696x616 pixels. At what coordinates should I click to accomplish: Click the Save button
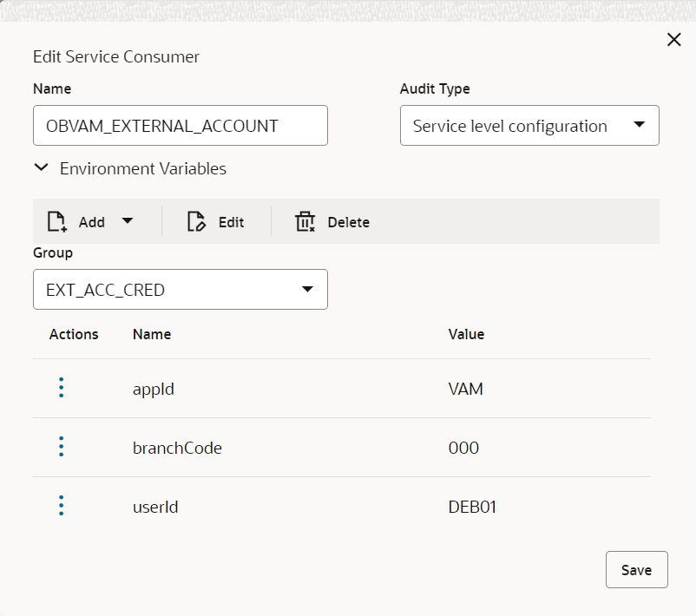pos(636,569)
